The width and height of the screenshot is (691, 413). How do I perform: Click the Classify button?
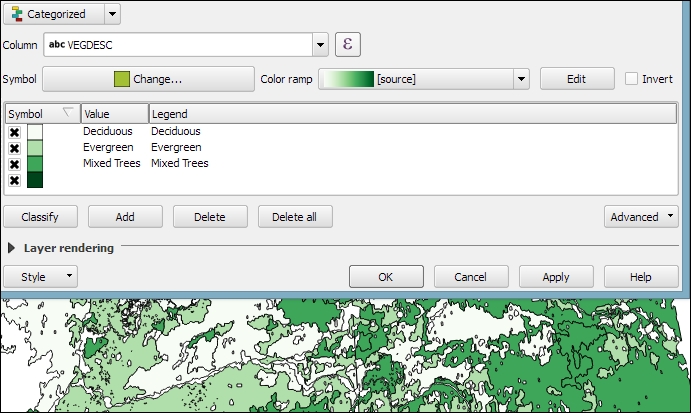point(41,217)
